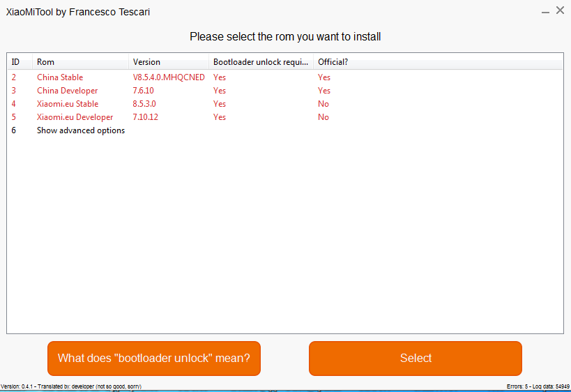571x392 pixels.
Task: Close the XiaoMiTool window
Action: click(560, 10)
